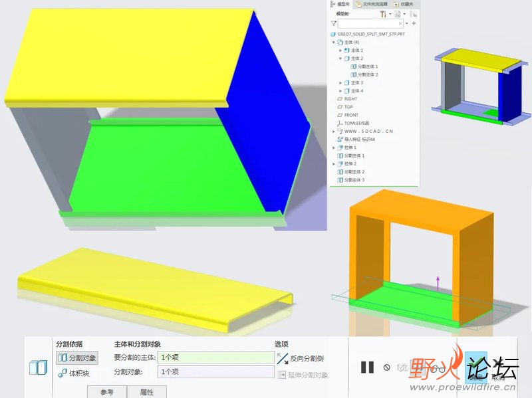Viewport: 532px width, 398px height.
Task: Open dropdown arrow beside the show document icon
Action: click(x=404, y=14)
